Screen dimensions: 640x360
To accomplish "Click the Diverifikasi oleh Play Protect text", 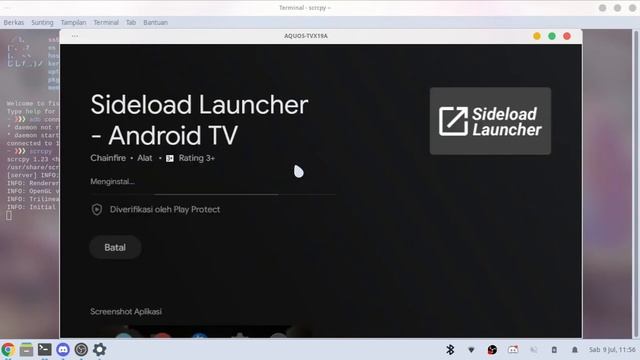I will (x=165, y=209).
